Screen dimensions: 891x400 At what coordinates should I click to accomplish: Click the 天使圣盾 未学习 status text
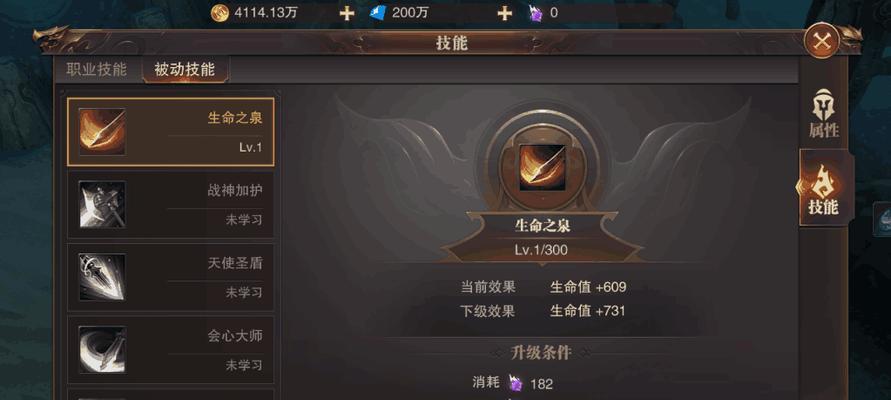point(244,293)
